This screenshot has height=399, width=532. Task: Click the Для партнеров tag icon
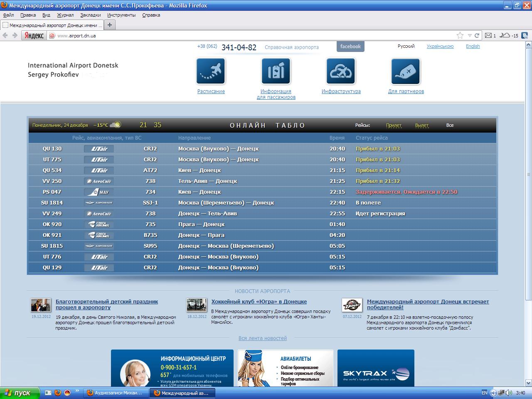406,71
